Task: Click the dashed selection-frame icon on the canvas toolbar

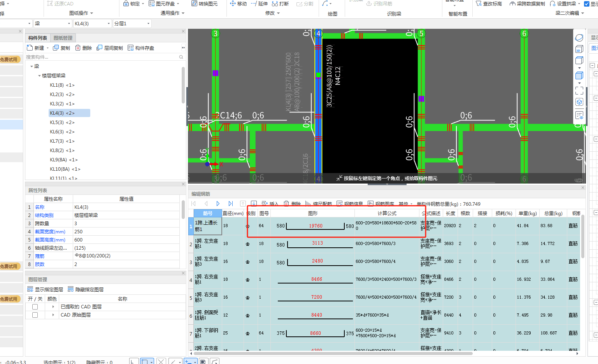Action: coord(579,90)
